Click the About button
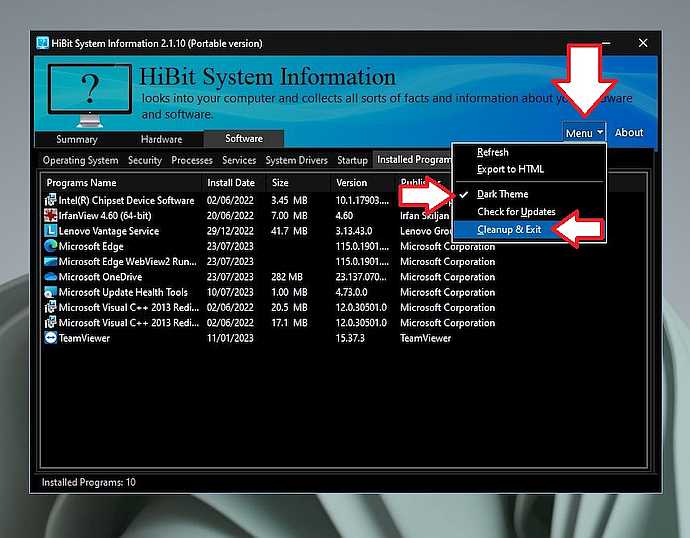The width and height of the screenshot is (690, 538). (629, 133)
